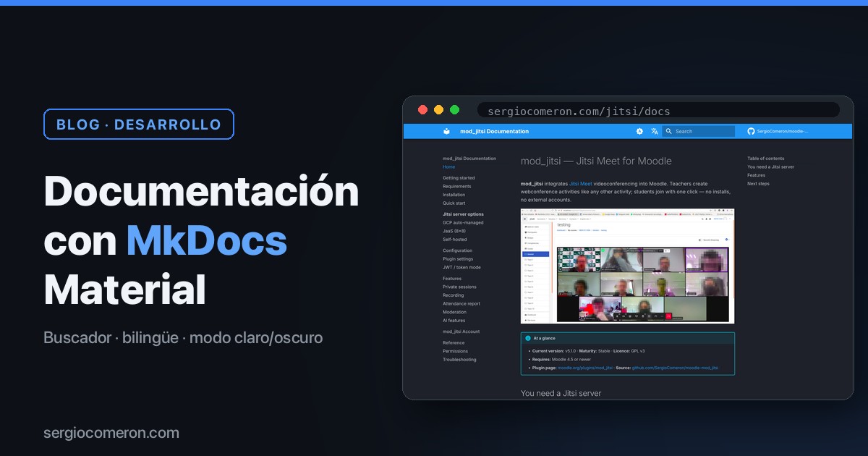Open Recording page in sidebar
The width and height of the screenshot is (868, 456).
tap(454, 295)
